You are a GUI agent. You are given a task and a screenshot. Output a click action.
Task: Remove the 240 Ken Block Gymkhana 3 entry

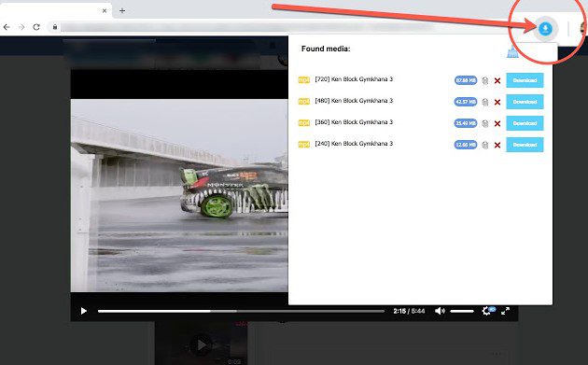(x=497, y=145)
